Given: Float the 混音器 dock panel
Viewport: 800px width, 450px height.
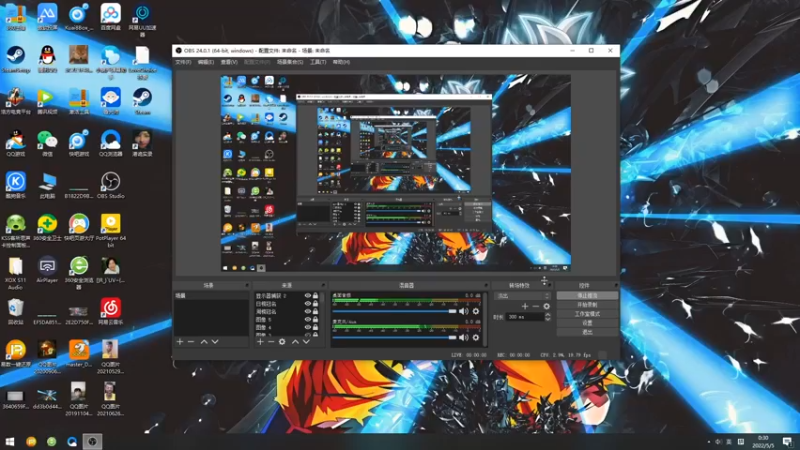Looking at the screenshot, I should pyautogui.click(x=485, y=285).
